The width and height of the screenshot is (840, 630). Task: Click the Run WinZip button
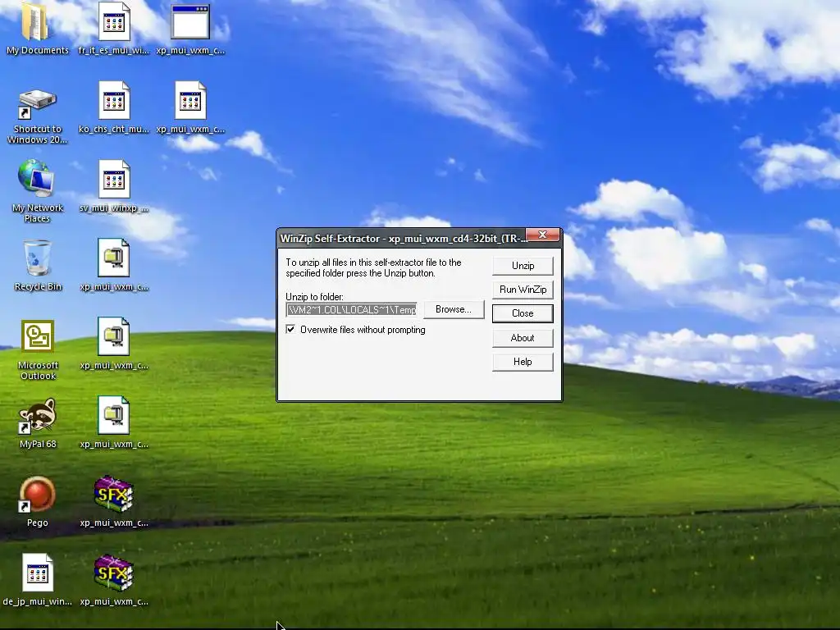(523, 290)
